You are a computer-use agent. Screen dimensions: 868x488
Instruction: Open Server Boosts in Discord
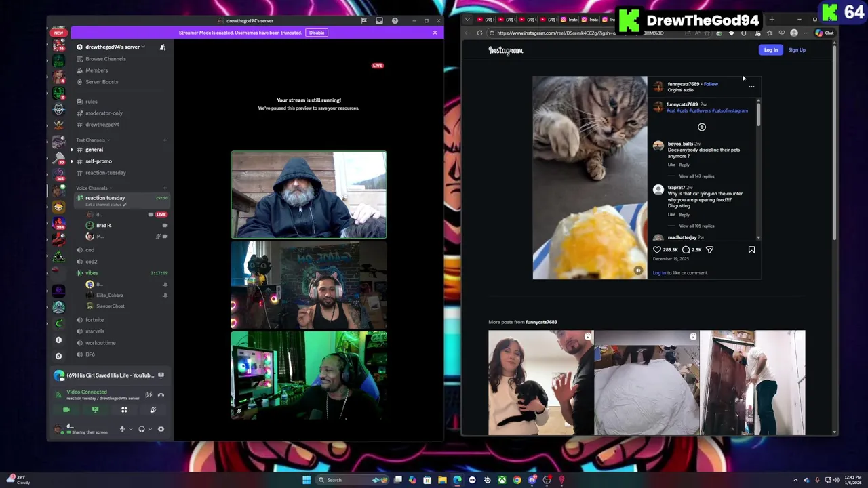102,82
